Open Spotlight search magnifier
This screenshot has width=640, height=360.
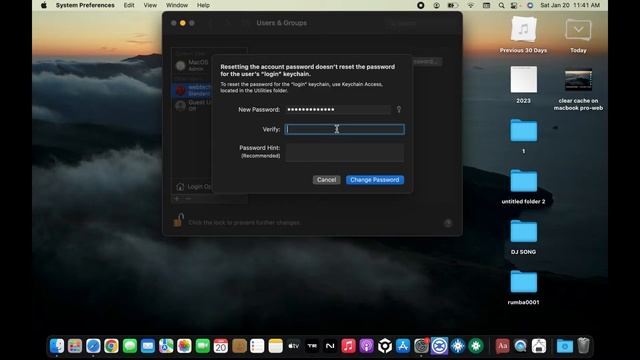[501, 5]
